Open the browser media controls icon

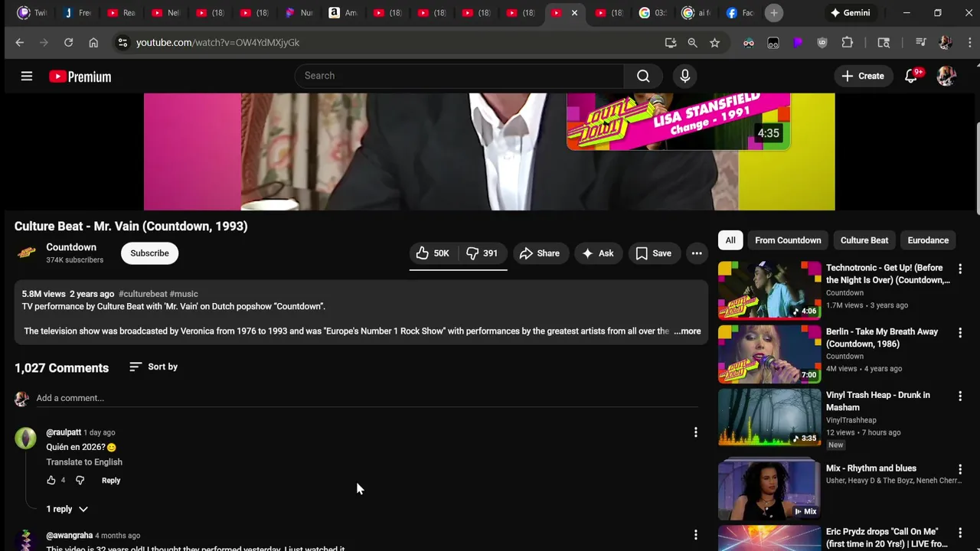(x=921, y=43)
